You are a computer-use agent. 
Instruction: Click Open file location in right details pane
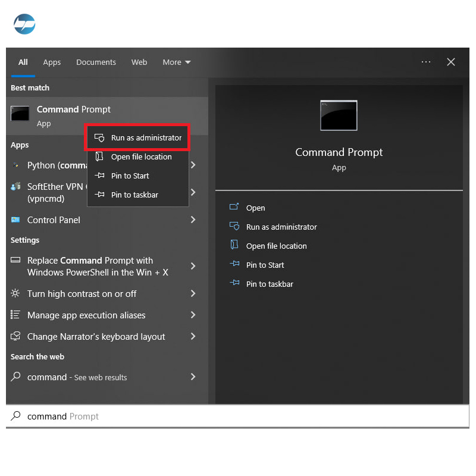click(x=276, y=246)
